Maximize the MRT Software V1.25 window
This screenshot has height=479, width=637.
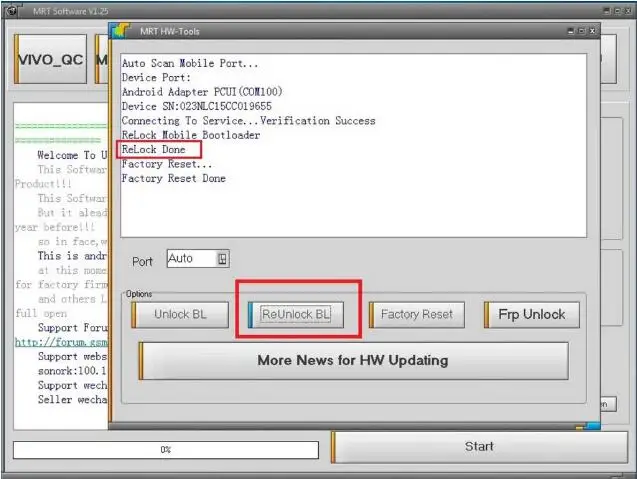618,11
